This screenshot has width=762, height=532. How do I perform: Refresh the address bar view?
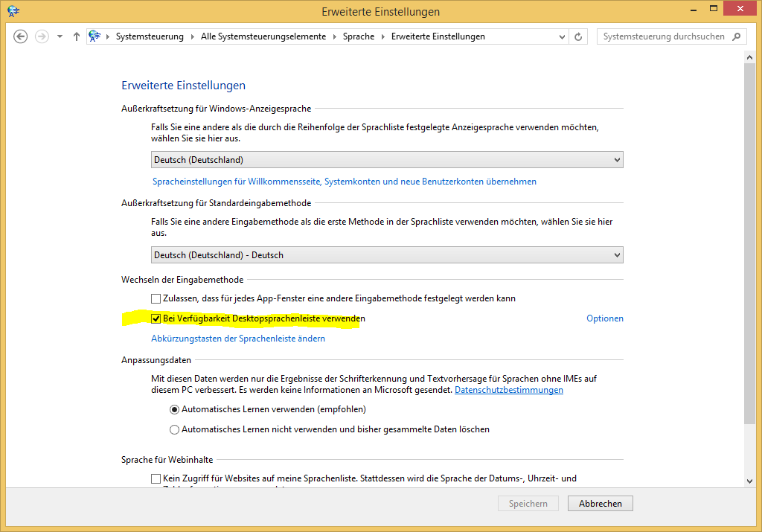578,36
